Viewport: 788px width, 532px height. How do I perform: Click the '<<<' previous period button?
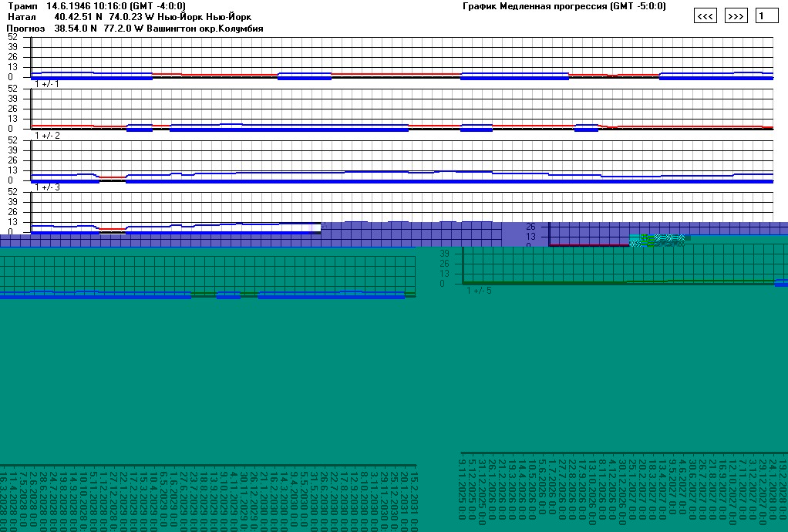click(705, 16)
